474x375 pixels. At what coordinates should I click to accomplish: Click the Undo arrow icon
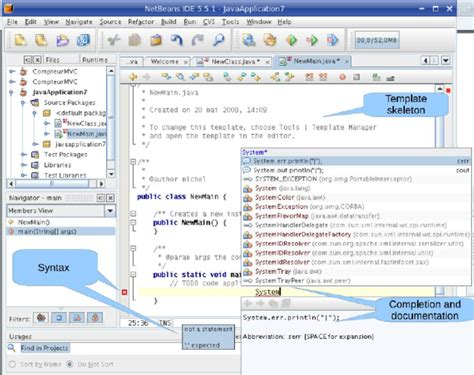click(x=176, y=40)
